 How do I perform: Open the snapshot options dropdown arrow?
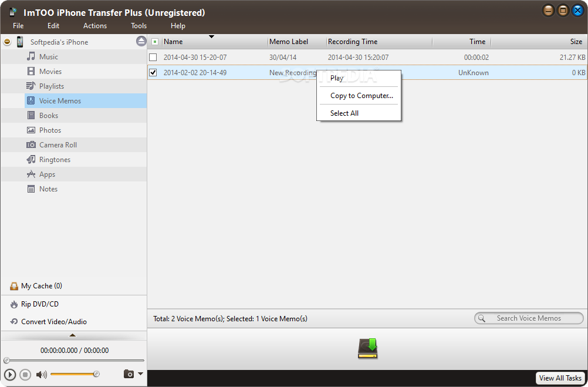(x=141, y=373)
